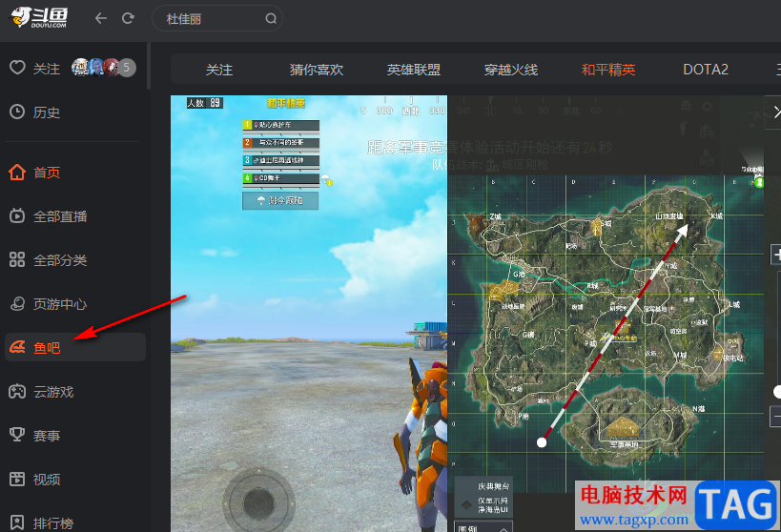Screen dimensions: 781x532
Task: Refresh the page with reload icon
Action: click(128, 18)
